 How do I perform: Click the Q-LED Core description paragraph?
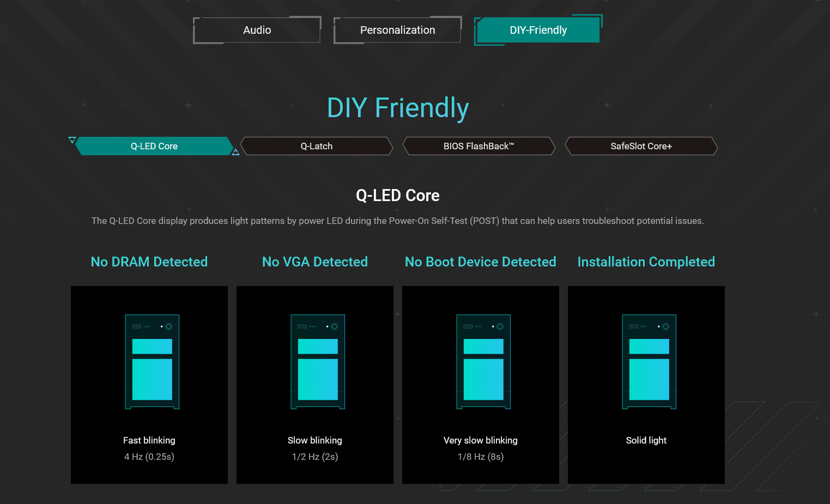click(398, 221)
